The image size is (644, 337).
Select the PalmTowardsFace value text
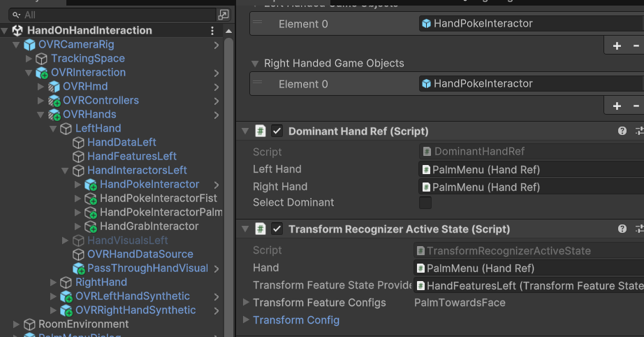pos(460,303)
